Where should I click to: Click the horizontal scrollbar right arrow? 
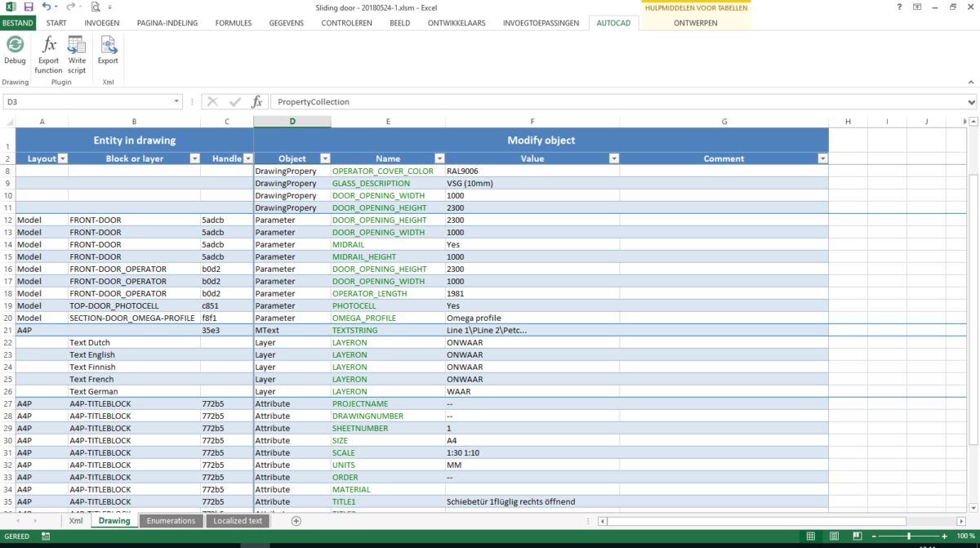960,520
